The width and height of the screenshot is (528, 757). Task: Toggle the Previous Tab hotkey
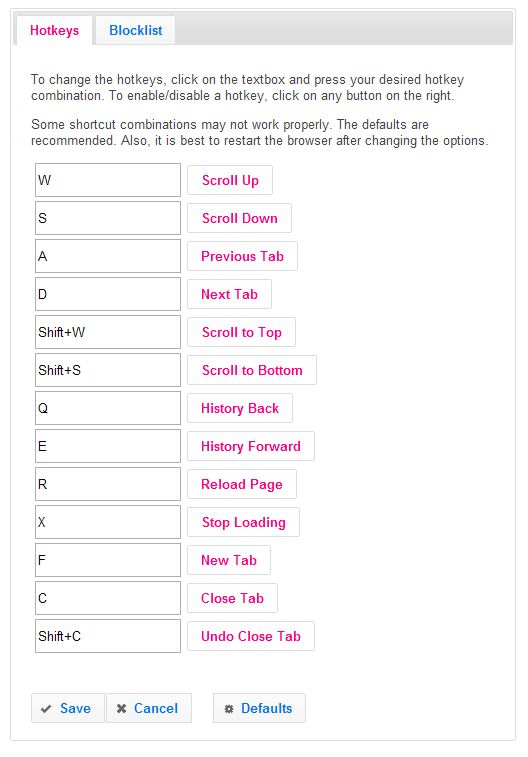242,256
